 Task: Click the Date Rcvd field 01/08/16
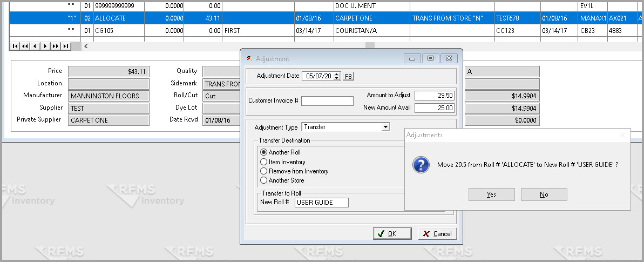click(221, 120)
